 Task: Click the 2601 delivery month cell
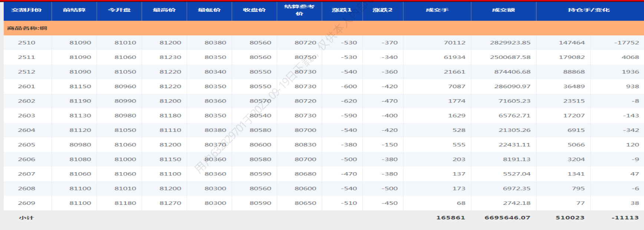click(27, 86)
